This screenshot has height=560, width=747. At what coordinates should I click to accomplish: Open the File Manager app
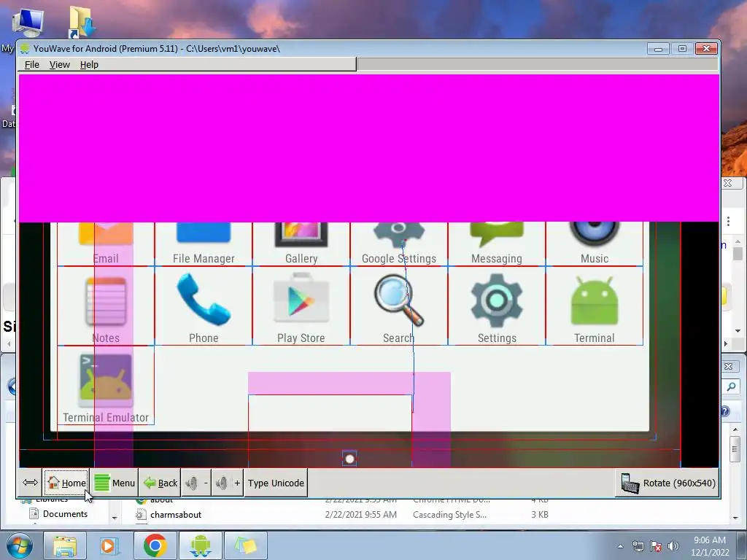pos(204,233)
